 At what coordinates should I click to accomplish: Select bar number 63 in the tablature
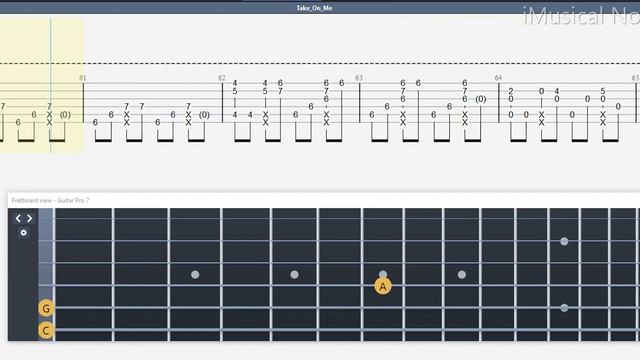point(359,78)
